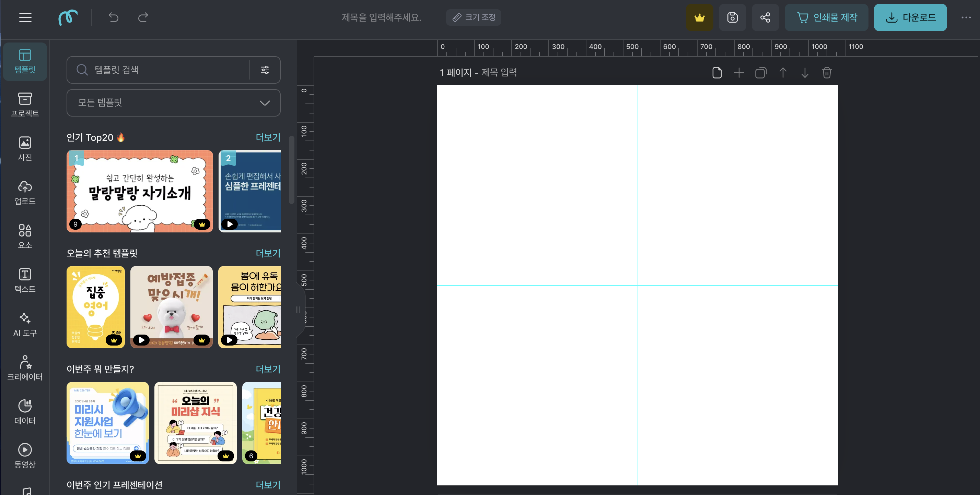The image size is (980, 495).
Task: Click 더보기 next to 인기 Top20
Action: pos(268,137)
